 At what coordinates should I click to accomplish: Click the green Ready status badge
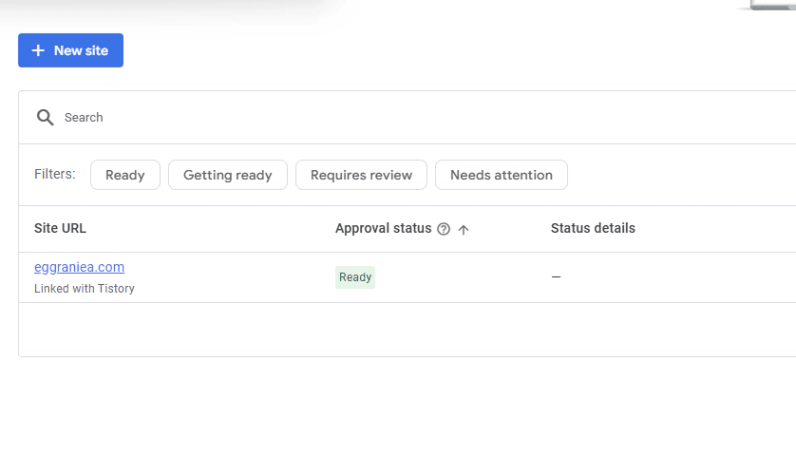point(355,277)
